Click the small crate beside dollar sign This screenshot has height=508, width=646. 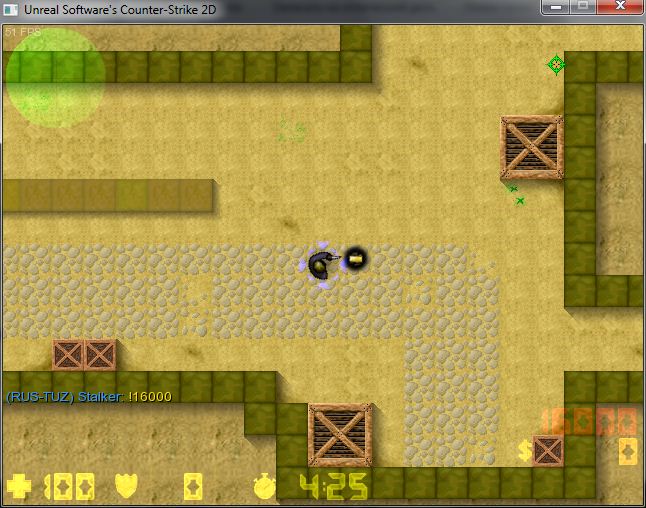pyautogui.click(x=548, y=451)
